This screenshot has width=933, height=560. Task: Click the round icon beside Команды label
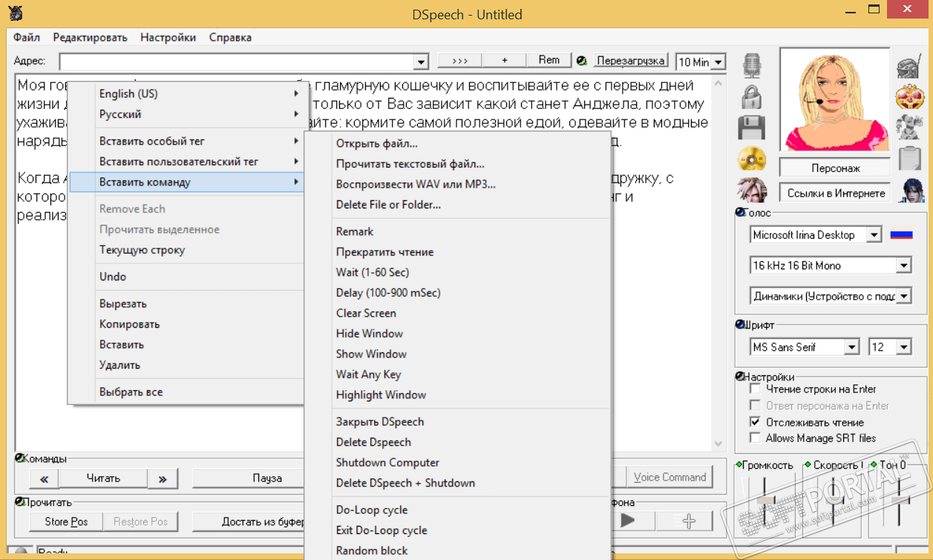(19, 458)
